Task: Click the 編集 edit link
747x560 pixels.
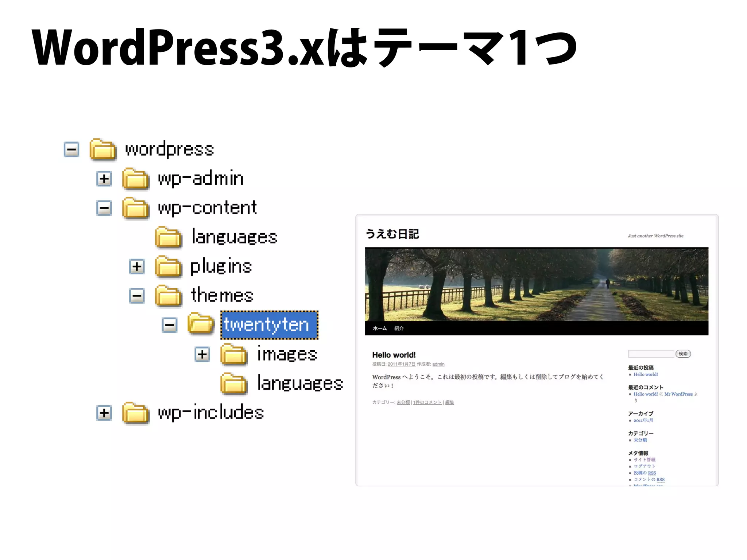Action: point(450,402)
